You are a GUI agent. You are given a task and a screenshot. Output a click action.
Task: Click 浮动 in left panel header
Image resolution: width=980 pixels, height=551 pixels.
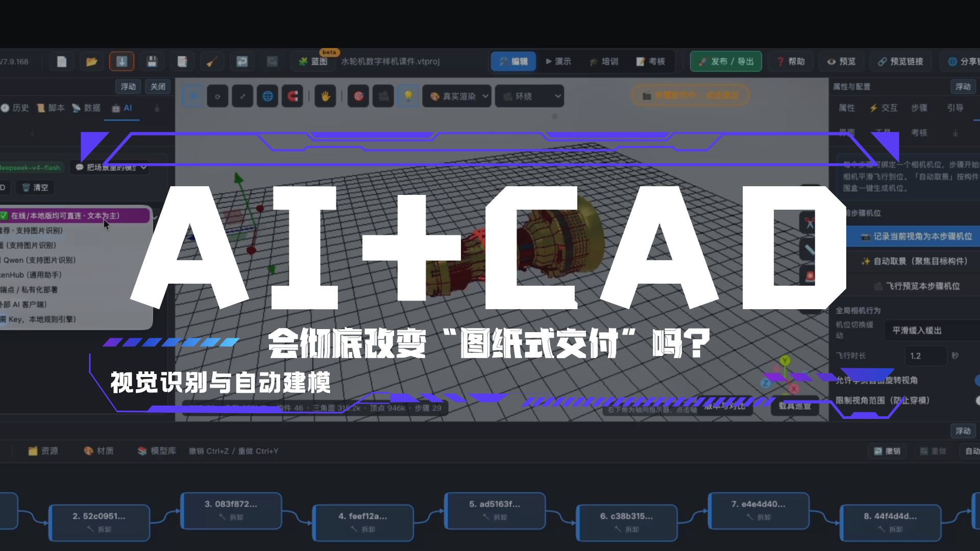(128, 87)
